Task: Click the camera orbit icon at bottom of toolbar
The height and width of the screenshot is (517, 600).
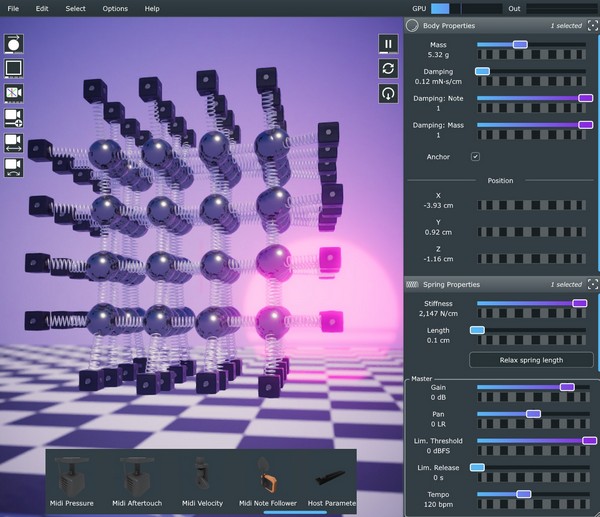Action: tap(14, 167)
